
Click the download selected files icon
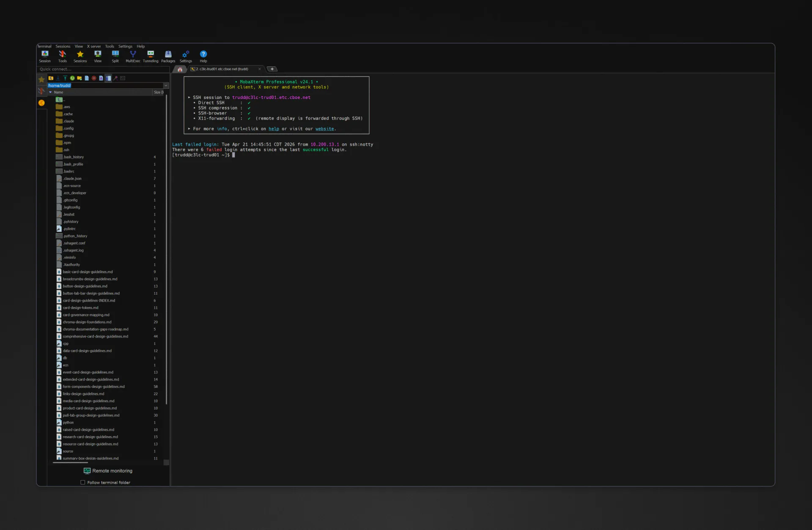[x=58, y=78]
